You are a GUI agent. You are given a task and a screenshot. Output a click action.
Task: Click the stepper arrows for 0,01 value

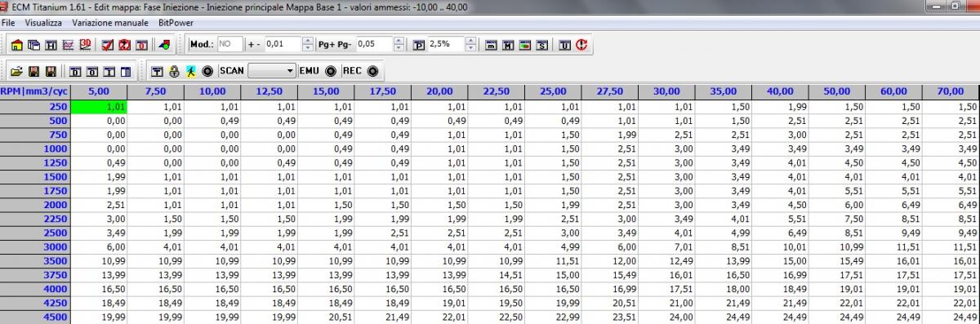(x=307, y=45)
